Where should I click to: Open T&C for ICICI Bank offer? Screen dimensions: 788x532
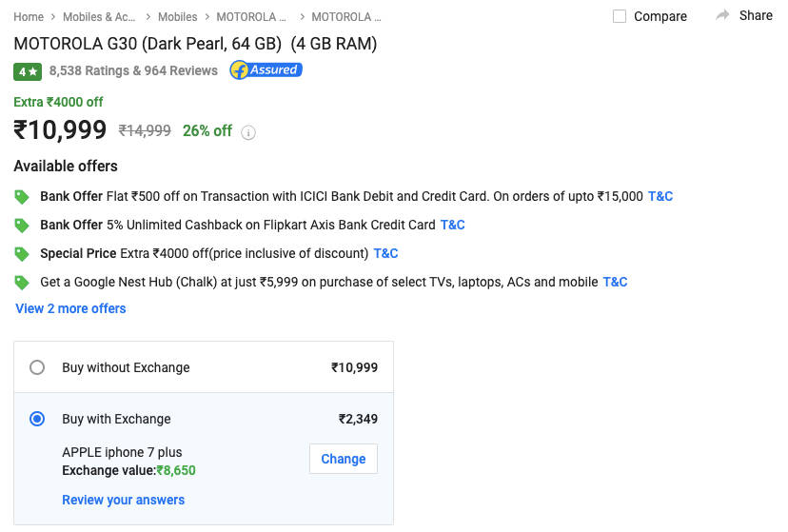[x=660, y=196]
